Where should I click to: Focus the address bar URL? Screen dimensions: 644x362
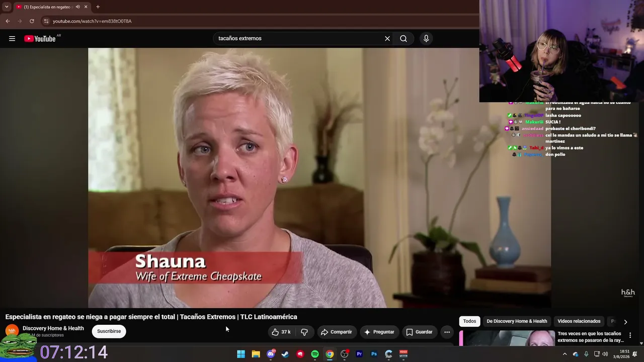[x=92, y=21]
